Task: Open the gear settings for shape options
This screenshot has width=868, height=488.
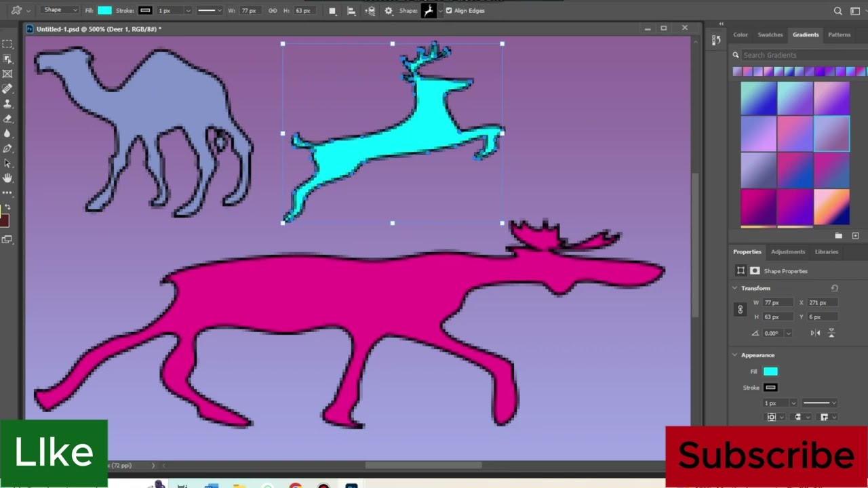Action: 389,11
